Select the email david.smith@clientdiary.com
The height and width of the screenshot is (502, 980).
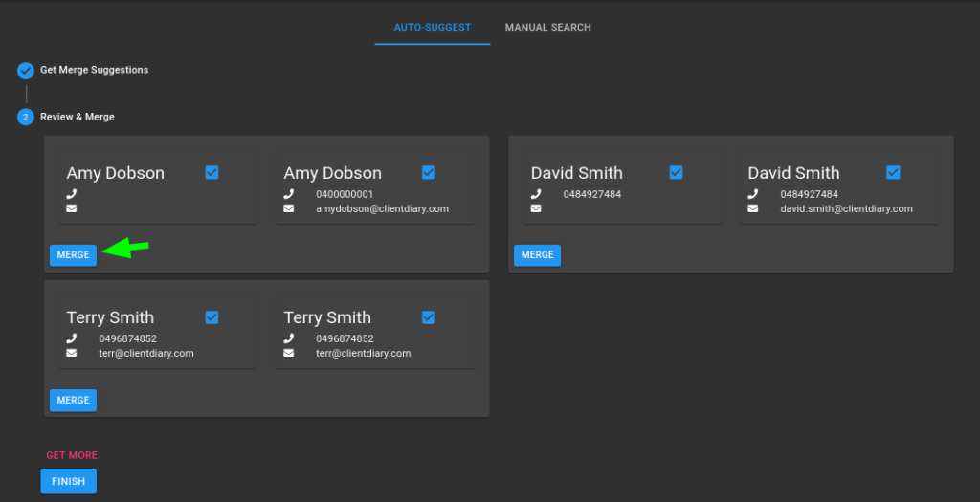click(x=846, y=208)
